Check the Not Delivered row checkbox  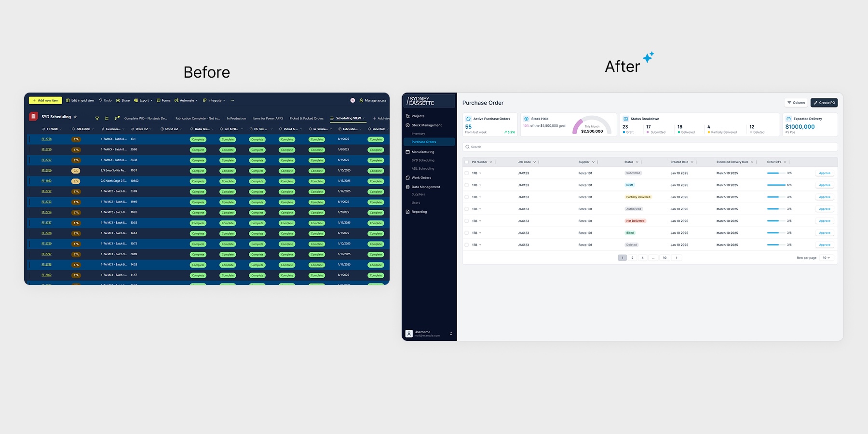pyautogui.click(x=466, y=221)
